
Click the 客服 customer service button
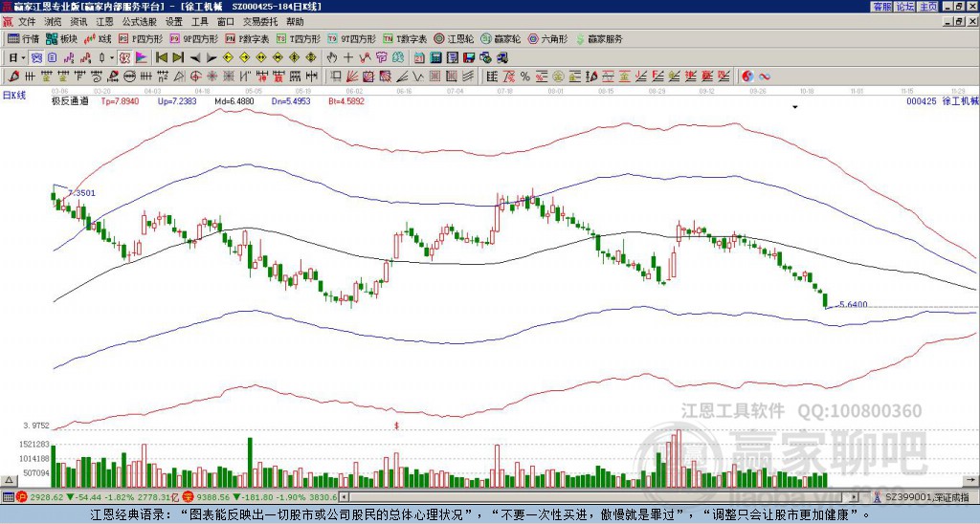[x=881, y=7]
